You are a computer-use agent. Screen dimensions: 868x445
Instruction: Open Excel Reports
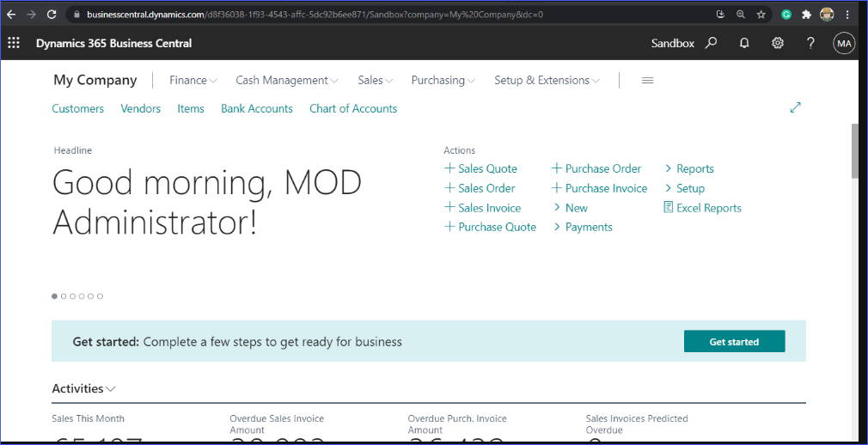tap(702, 208)
